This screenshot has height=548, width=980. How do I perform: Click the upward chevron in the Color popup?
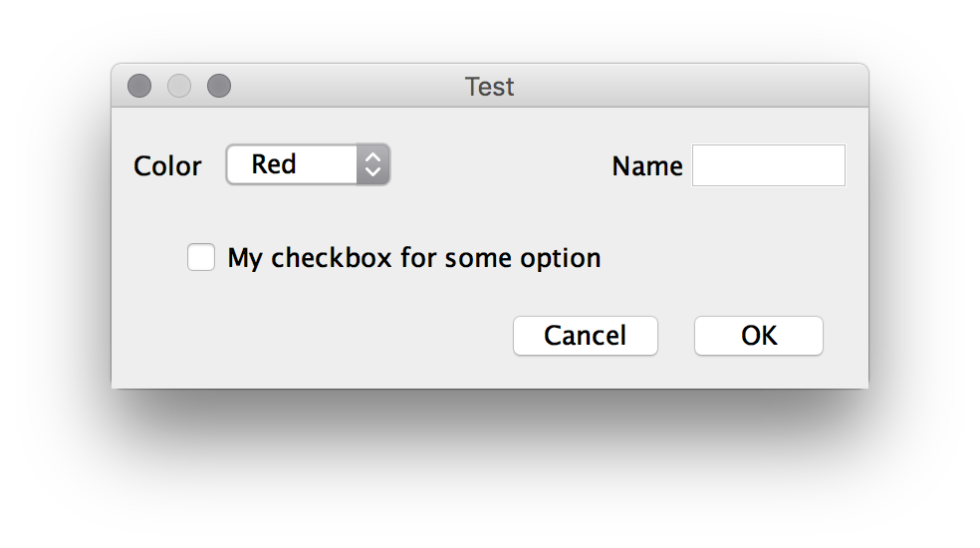click(x=372, y=157)
